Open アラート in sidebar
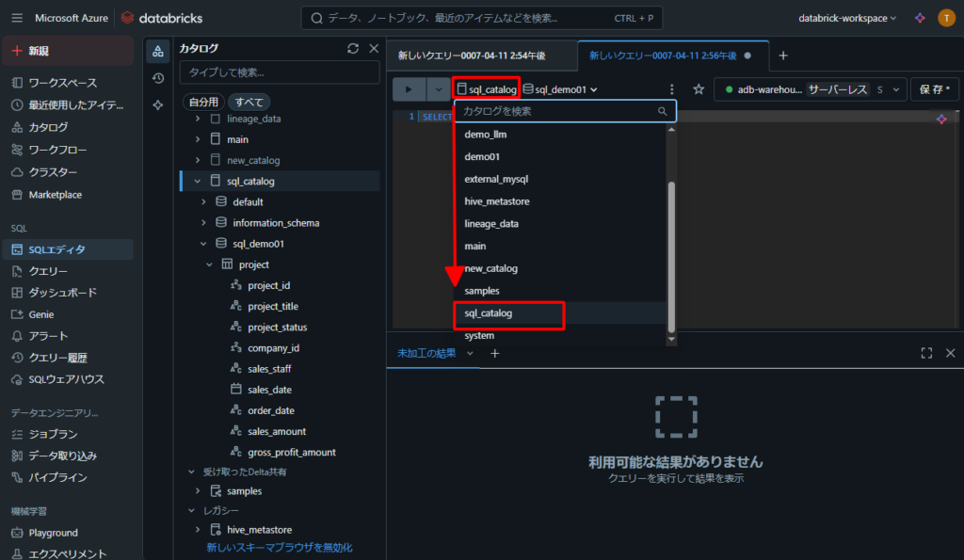Image resolution: width=964 pixels, height=560 pixels. [68, 336]
